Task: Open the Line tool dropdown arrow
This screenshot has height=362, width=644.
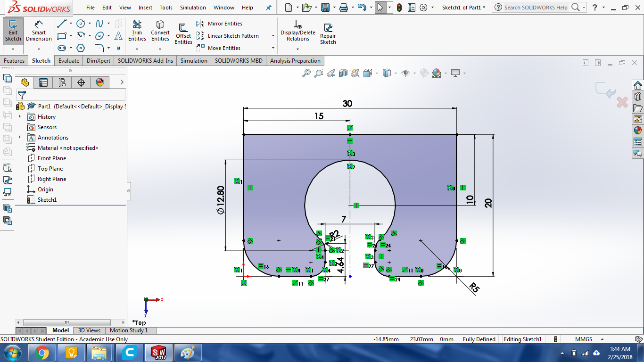Action: point(71,24)
